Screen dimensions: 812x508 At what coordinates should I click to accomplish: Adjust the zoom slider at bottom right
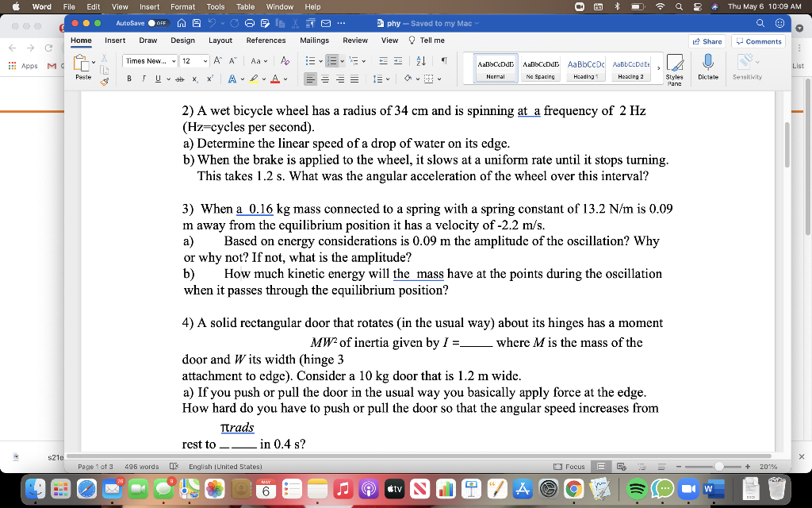719,466
